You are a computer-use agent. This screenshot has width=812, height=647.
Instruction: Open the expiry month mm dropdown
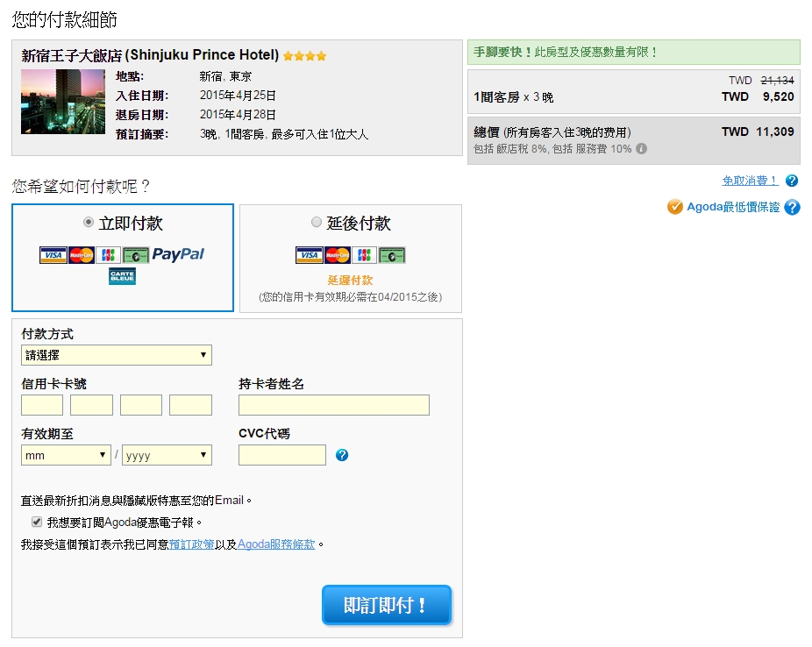point(66,455)
